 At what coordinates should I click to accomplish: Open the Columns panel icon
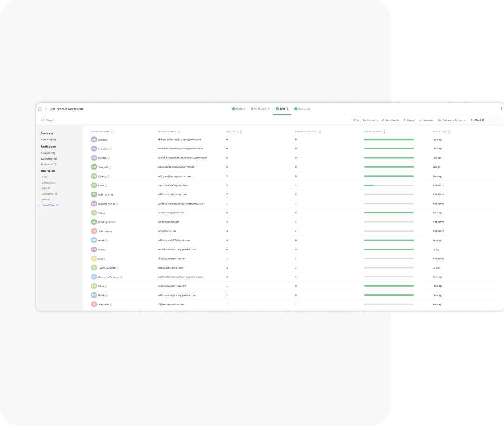click(439, 120)
